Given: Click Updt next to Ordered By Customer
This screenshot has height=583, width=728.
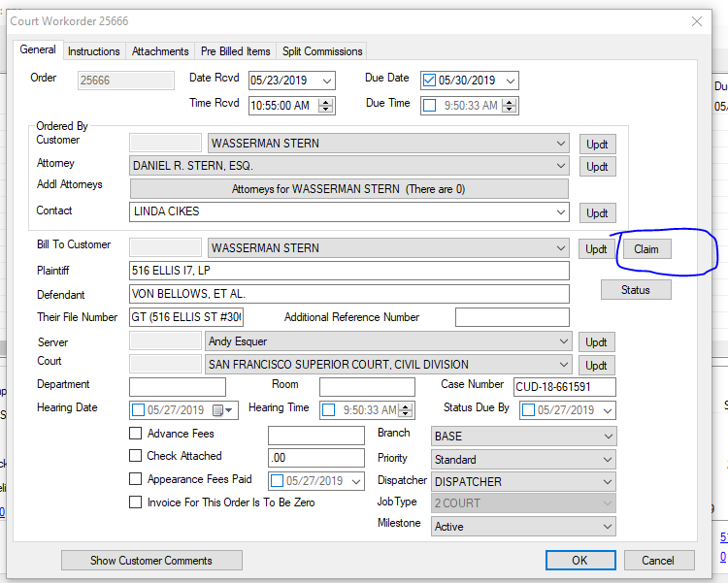Looking at the screenshot, I should (x=597, y=145).
